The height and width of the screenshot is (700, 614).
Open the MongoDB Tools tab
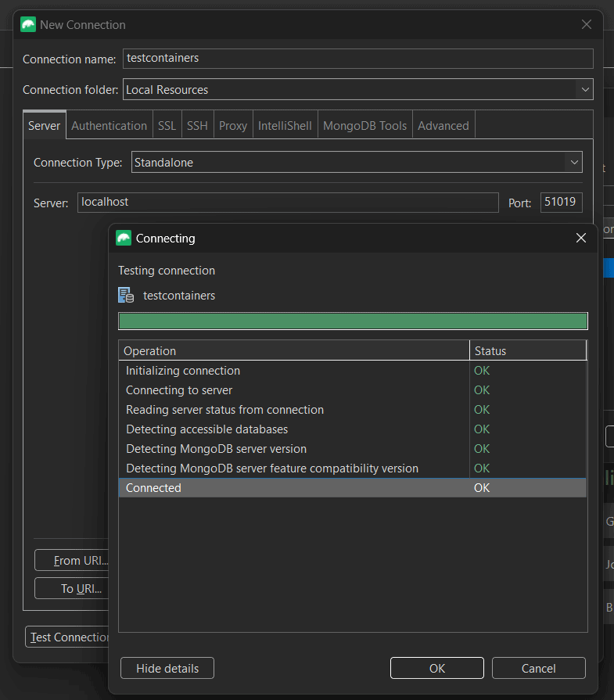click(x=364, y=126)
